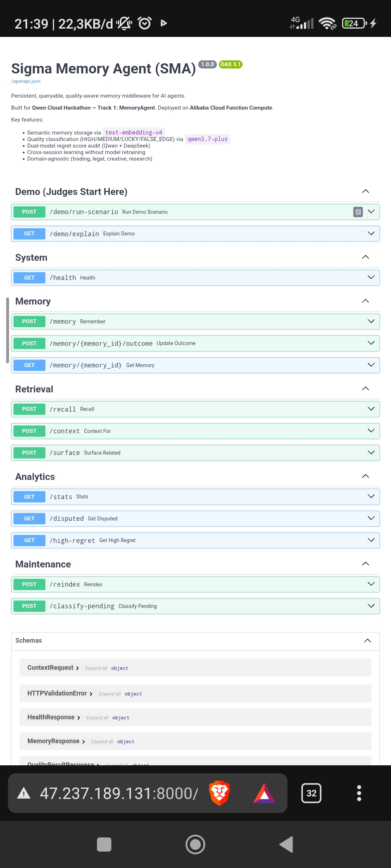391x868 pixels.
Task: Collapse the Analytics section
Action: coord(366,476)
